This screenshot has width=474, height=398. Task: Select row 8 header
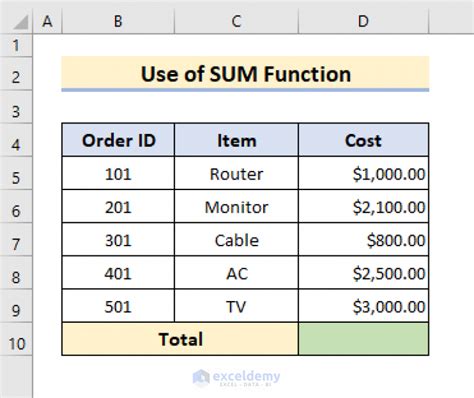coord(16,273)
